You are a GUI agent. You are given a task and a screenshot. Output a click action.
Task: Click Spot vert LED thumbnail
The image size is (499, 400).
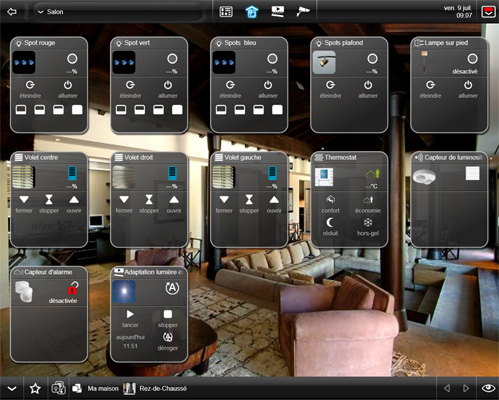click(x=124, y=63)
